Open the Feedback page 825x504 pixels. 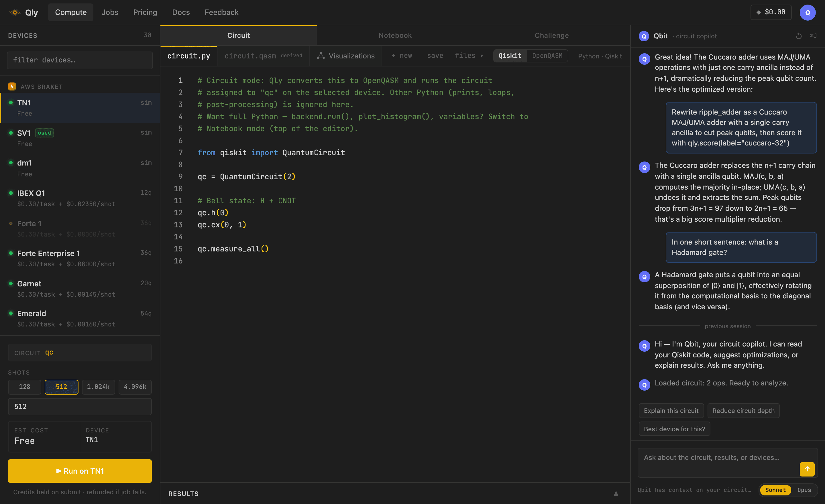click(x=221, y=12)
